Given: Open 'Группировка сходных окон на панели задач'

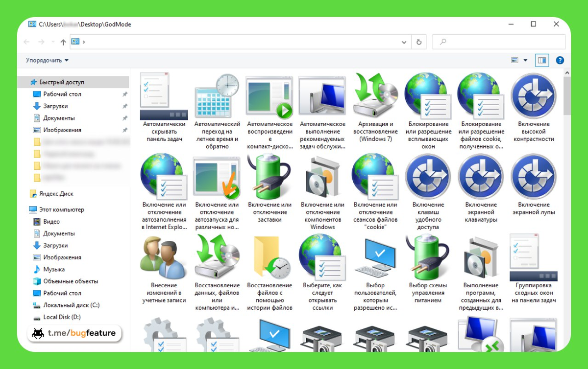Looking at the screenshot, I should coord(534,269).
